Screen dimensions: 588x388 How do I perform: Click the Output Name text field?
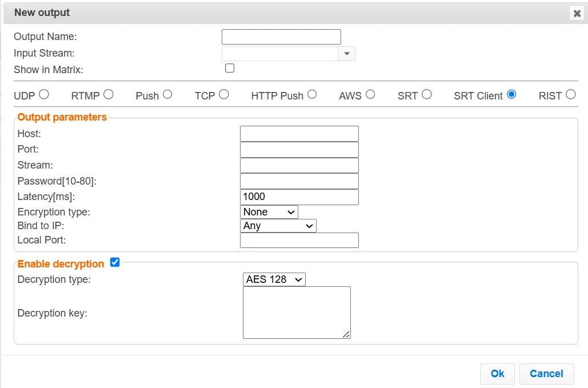tap(281, 37)
